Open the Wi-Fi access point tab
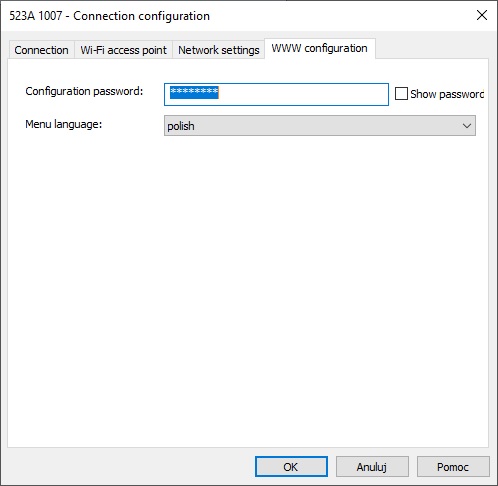 (x=123, y=50)
